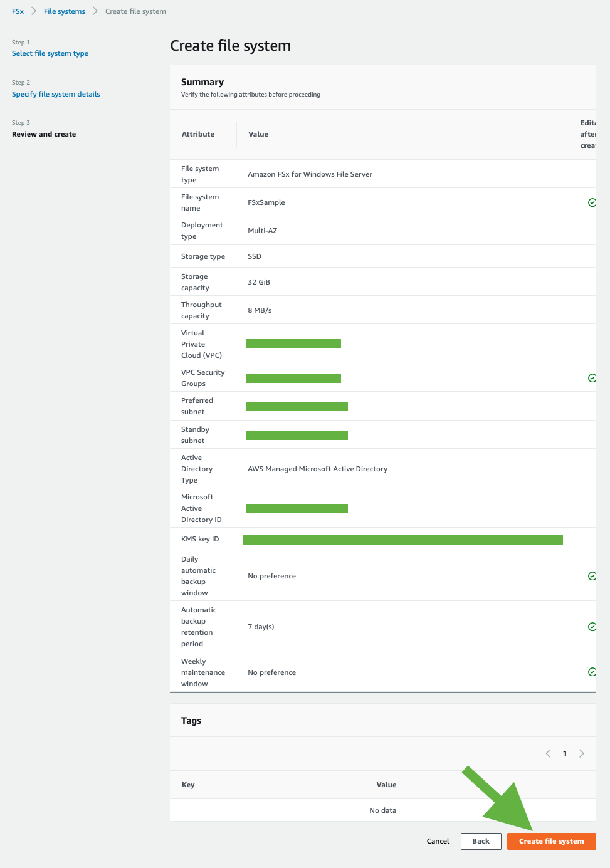Click editable checkmark icon for File system name
This screenshot has width=610, height=868.
[592, 202]
